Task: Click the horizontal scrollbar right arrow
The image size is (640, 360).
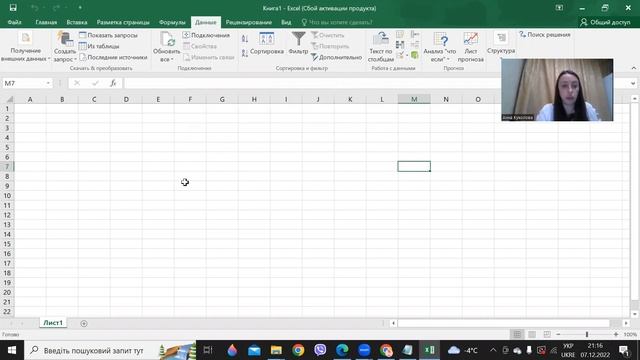Action: [x=626, y=323]
